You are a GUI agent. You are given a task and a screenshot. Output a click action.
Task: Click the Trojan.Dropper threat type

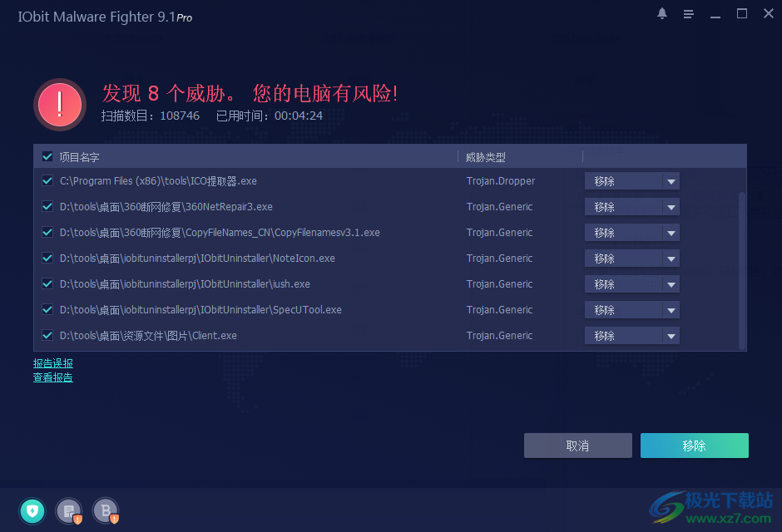[x=501, y=181]
